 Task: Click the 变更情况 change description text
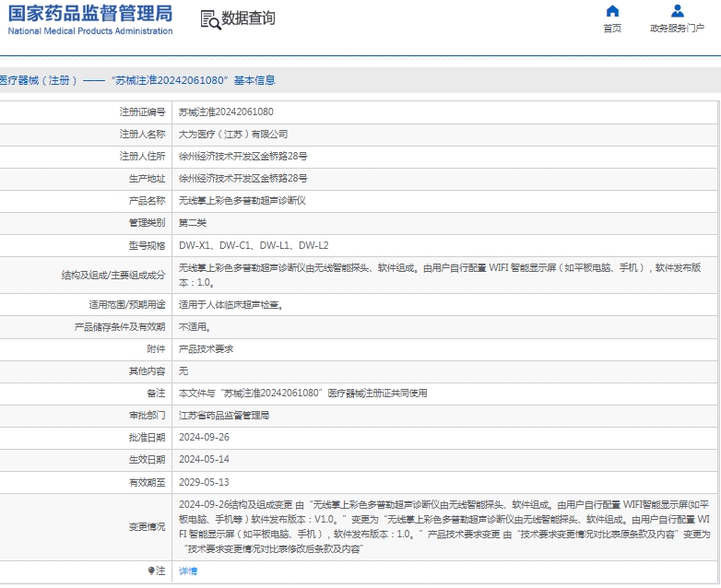(444, 527)
